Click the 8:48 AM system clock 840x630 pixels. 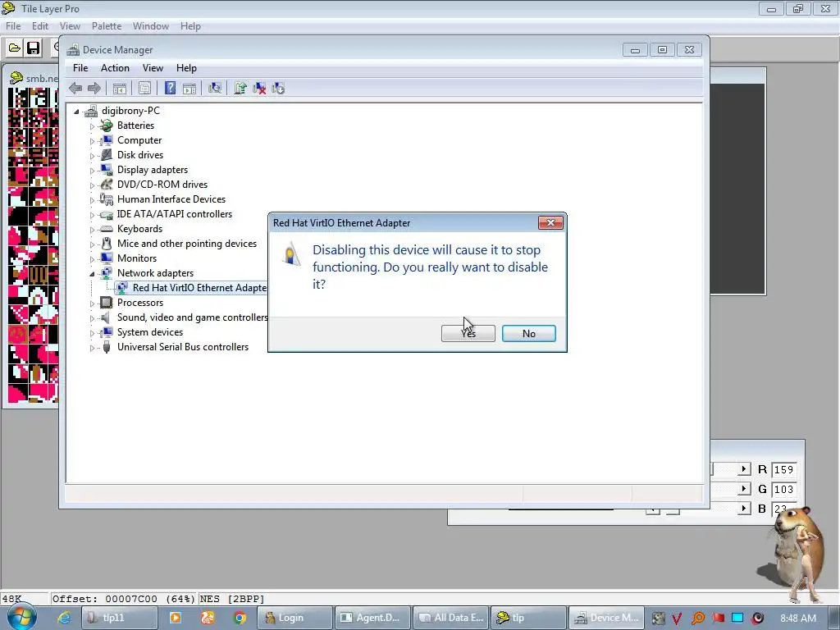coord(798,619)
